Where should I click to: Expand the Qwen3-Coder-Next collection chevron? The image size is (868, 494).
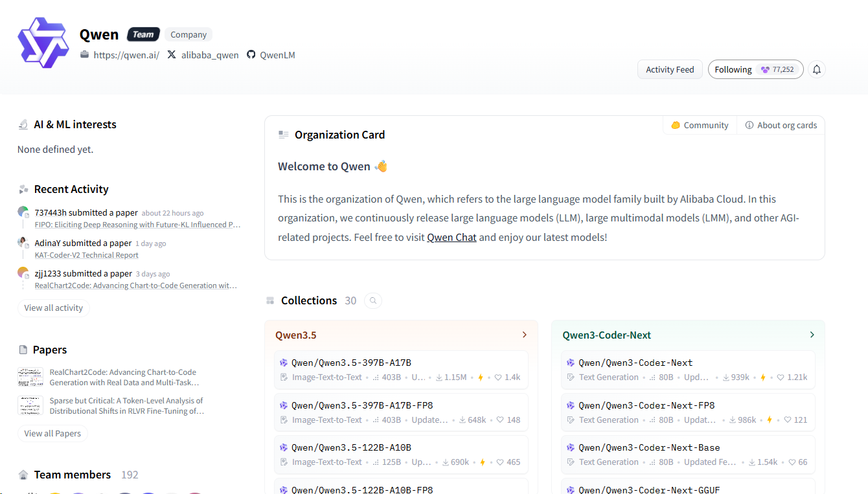click(x=812, y=335)
